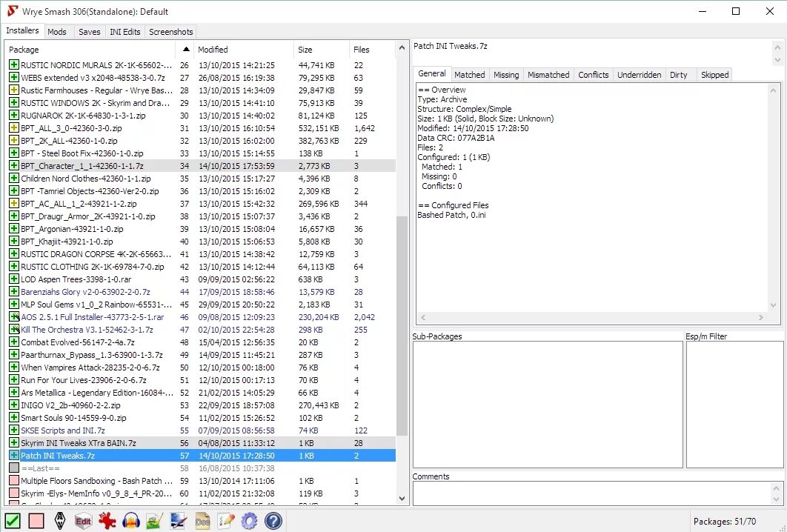Open Help question mark icon
The image size is (787, 532).
tap(273, 520)
